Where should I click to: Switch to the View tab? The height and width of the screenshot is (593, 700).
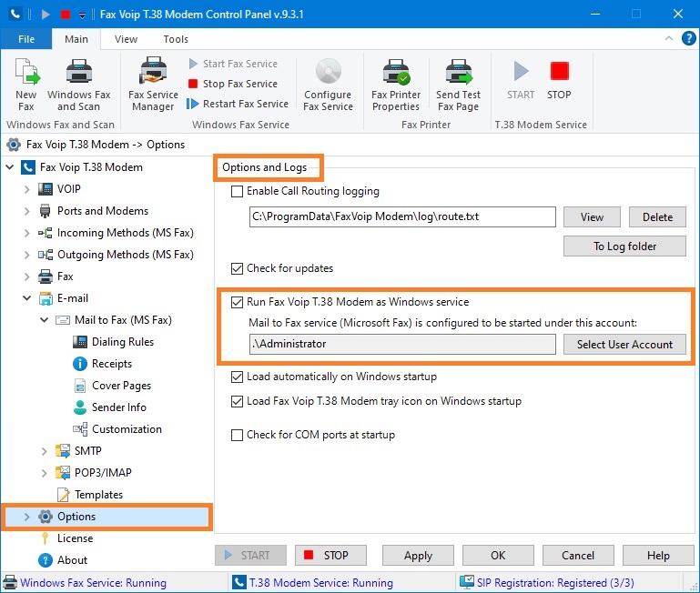click(x=126, y=39)
